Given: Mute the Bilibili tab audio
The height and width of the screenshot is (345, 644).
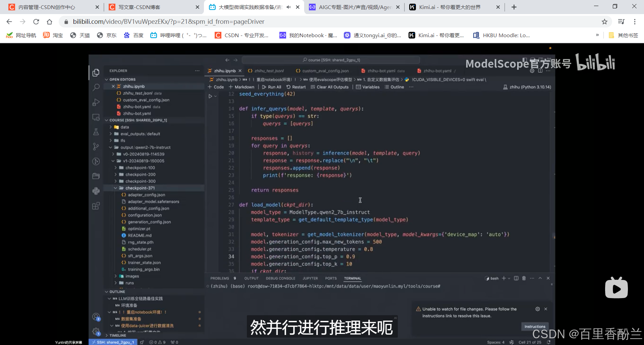Looking at the screenshot, I should point(288,7).
